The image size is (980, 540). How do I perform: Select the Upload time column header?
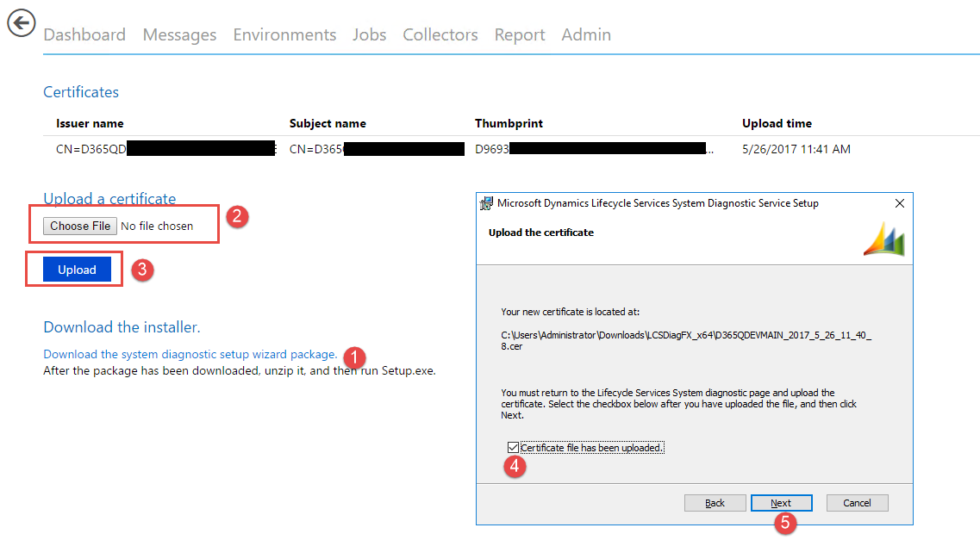click(x=777, y=124)
